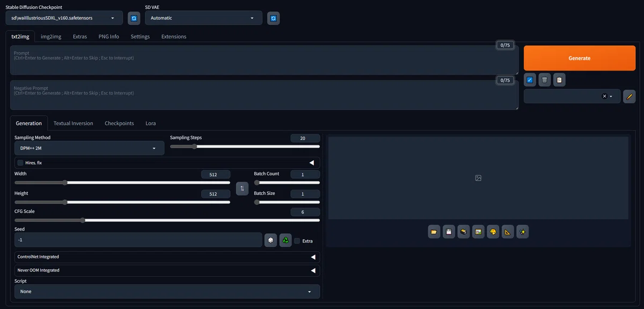This screenshot has height=309, width=644.
Task: Expand the Hires. fix section arrow
Action: [x=312, y=162]
